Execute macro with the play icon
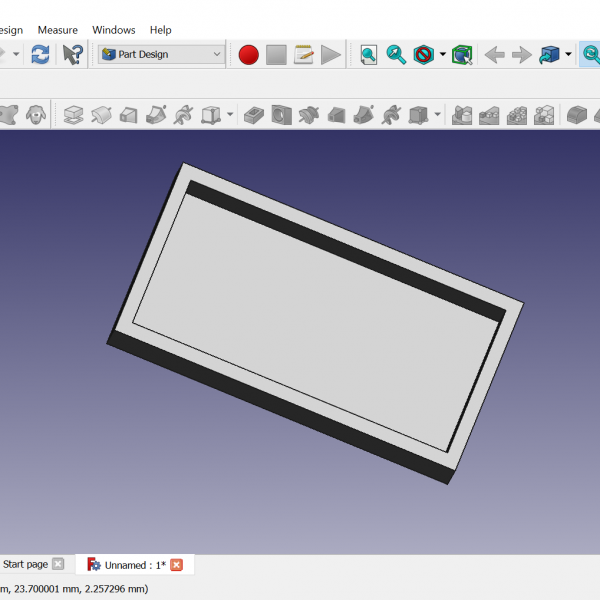Screen dimensions: 600x600 point(331,55)
